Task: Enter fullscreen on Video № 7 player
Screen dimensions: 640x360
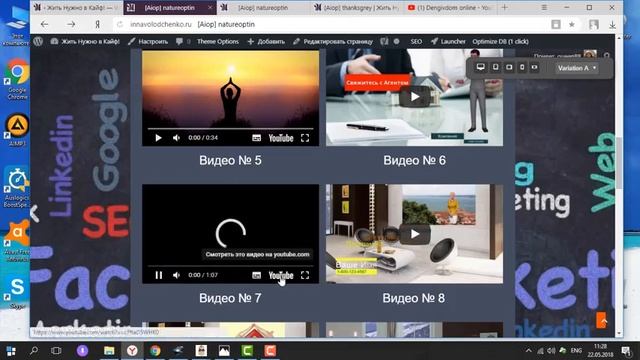Action: coord(305,276)
